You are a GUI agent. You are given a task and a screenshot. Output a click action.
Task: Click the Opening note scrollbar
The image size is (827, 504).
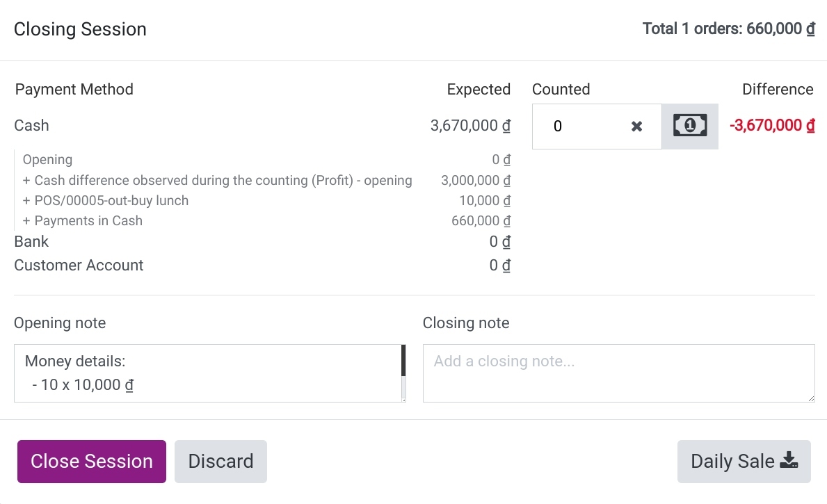pos(403,373)
